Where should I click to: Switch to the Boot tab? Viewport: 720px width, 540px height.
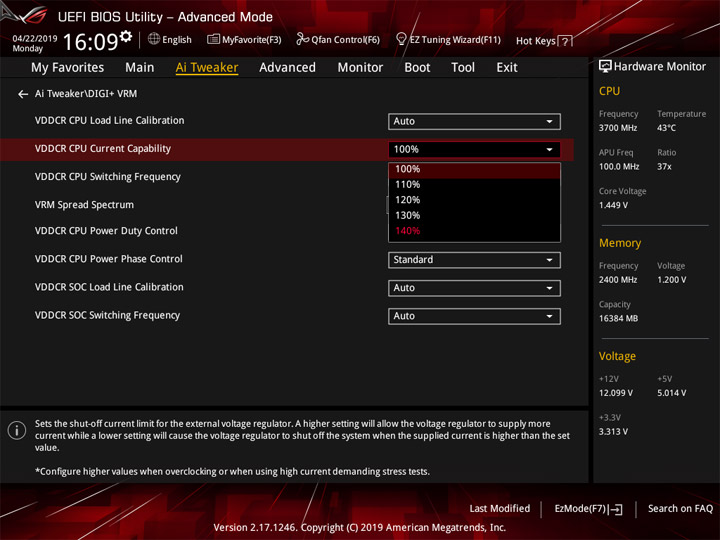417,68
